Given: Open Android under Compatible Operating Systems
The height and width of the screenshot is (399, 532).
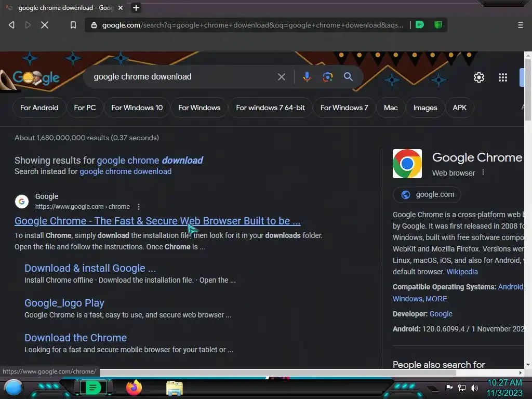Looking at the screenshot, I should [511, 287].
